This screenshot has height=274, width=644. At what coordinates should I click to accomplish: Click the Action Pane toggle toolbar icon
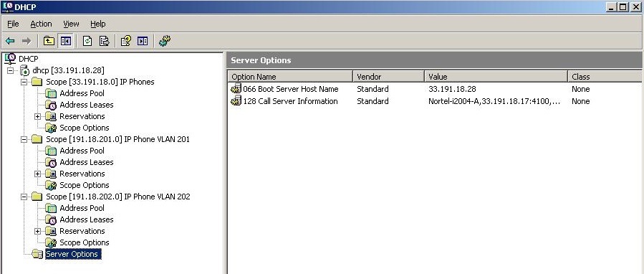(143, 41)
